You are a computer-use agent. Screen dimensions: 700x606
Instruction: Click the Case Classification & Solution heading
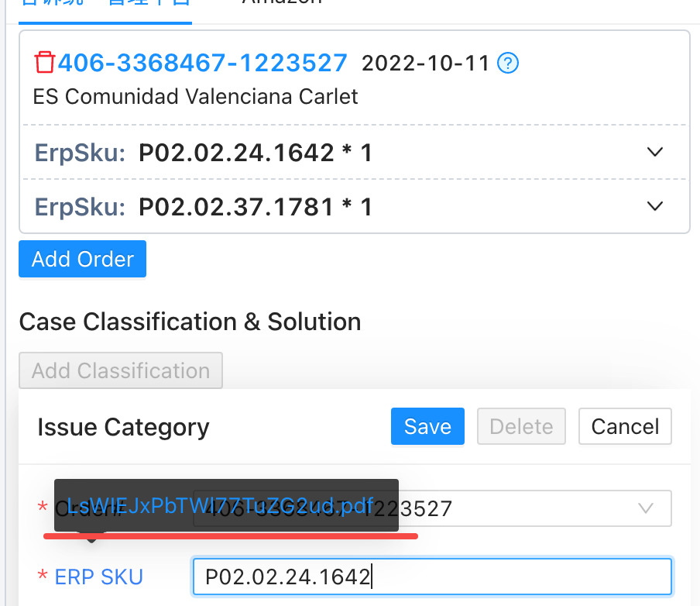click(x=190, y=322)
